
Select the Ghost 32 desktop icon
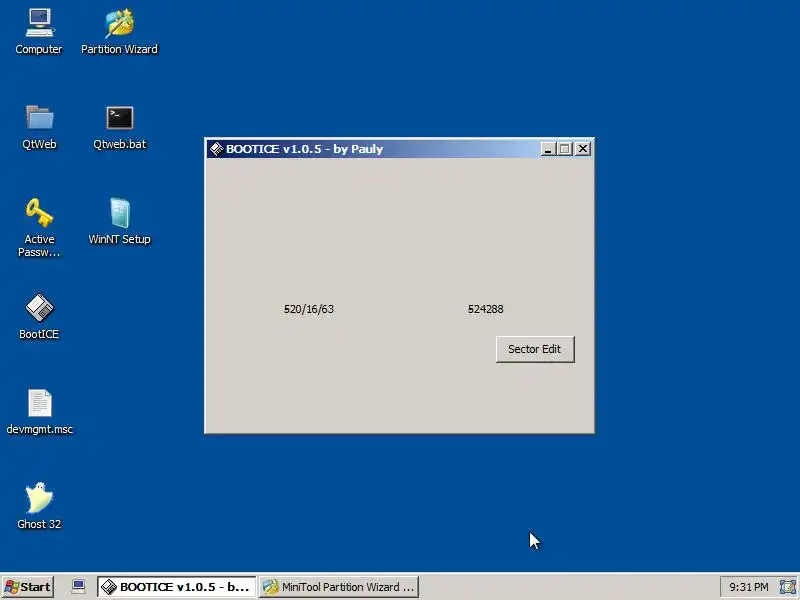(x=39, y=506)
